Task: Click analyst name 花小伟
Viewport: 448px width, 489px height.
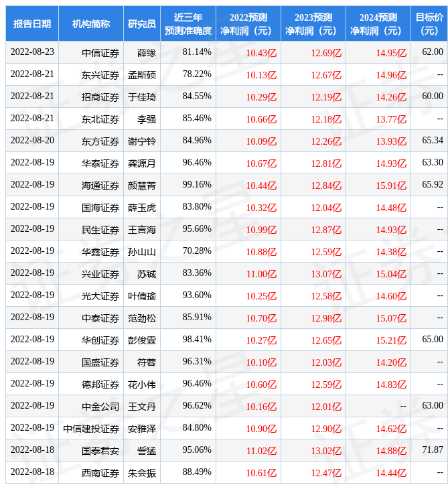Action: click(142, 385)
